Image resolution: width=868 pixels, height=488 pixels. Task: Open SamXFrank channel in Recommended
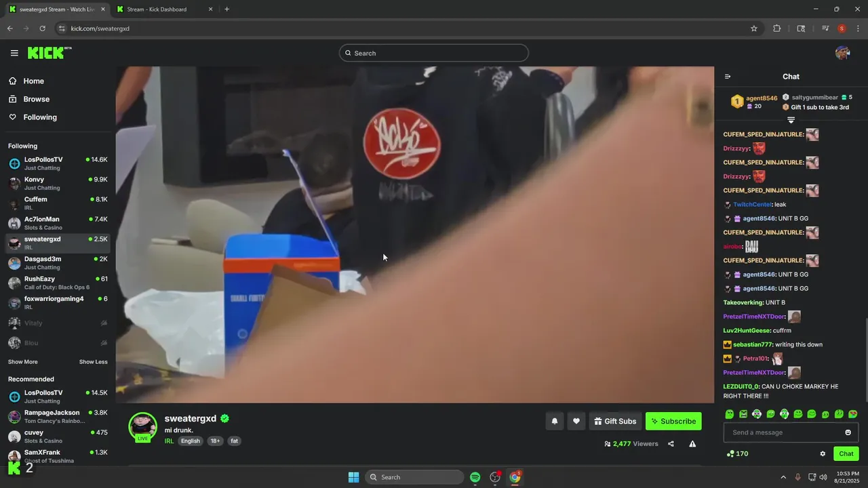(x=58, y=456)
